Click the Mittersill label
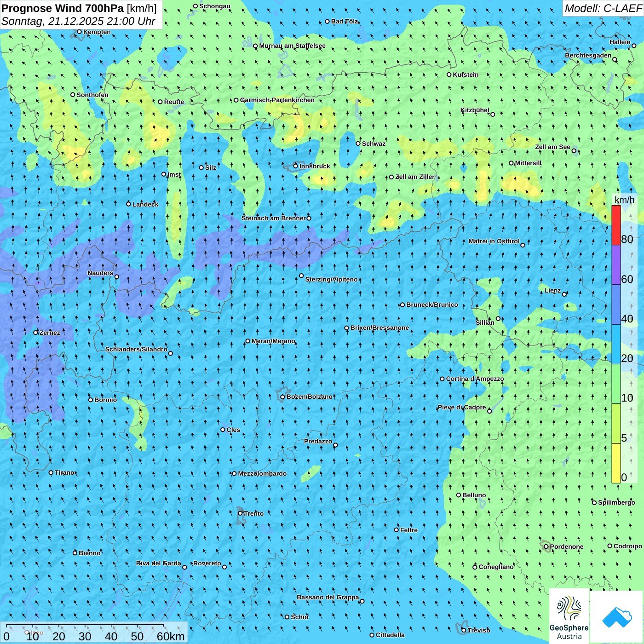 [528, 163]
